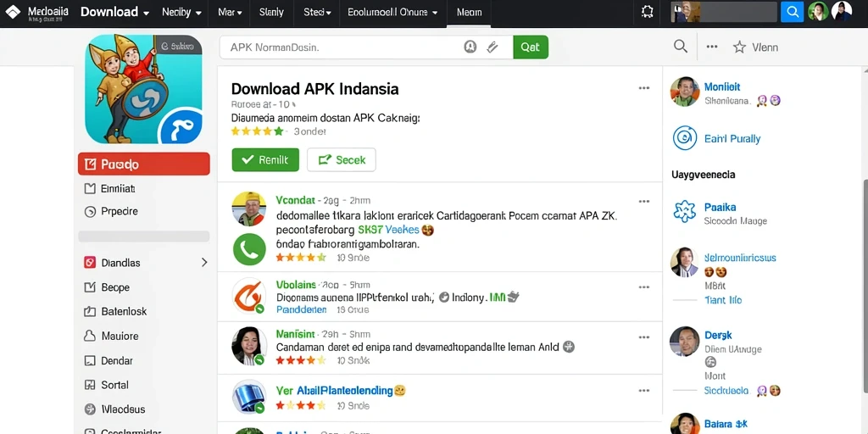Click the Diandlas sidebar icon

tap(90, 263)
